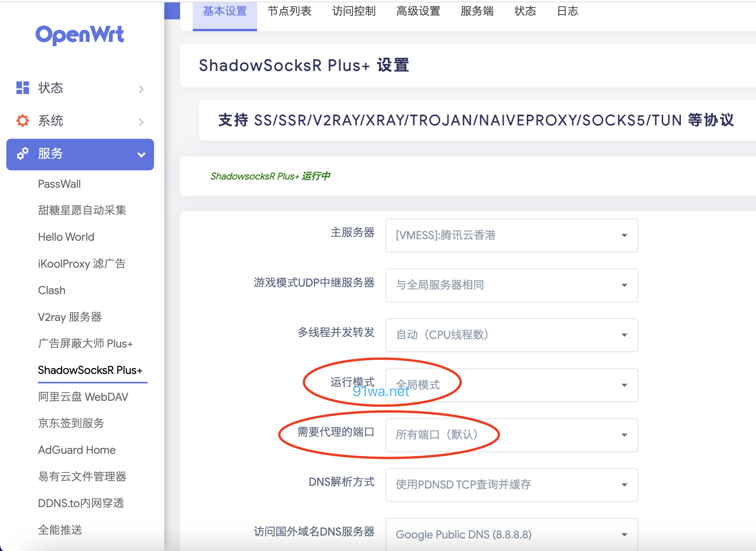Expand the 系统 sidebar menu chevron
This screenshot has width=756, height=551.
(x=141, y=122)
